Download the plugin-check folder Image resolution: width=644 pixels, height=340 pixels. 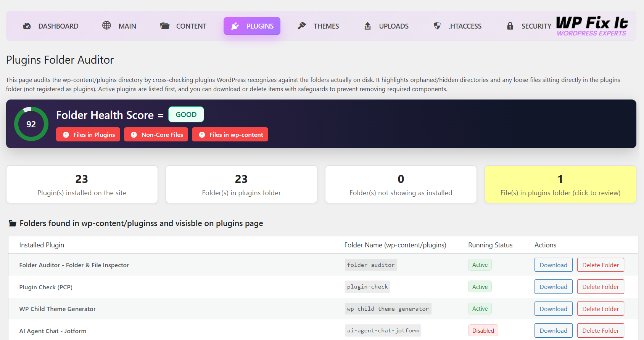[554, 287]
